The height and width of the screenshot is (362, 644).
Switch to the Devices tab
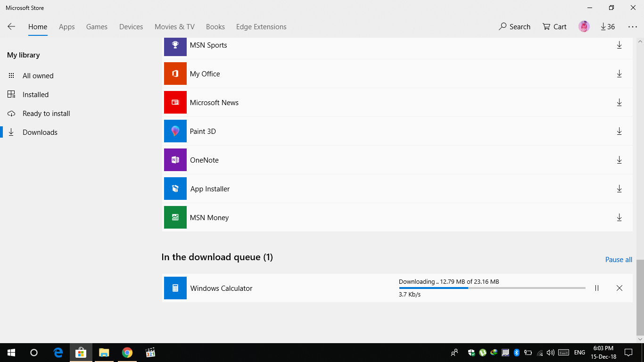[131, 27]
